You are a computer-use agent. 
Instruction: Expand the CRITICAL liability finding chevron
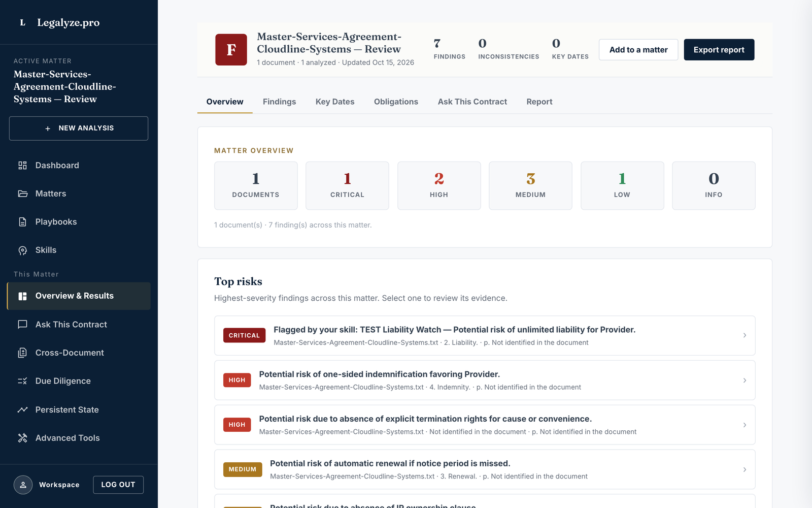coord(745,335)
